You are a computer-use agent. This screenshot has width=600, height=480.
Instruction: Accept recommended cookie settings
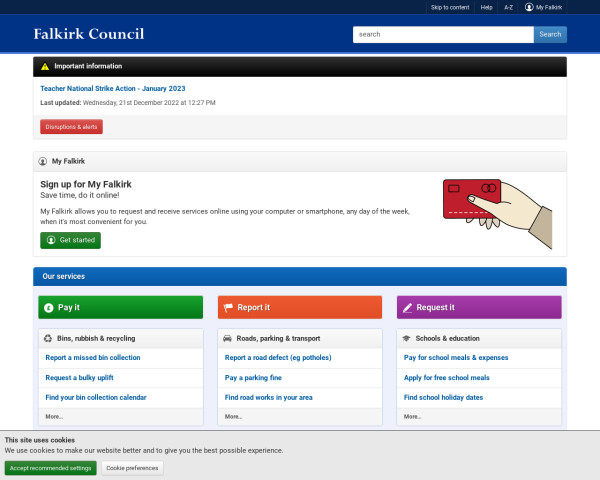point(51,468)
